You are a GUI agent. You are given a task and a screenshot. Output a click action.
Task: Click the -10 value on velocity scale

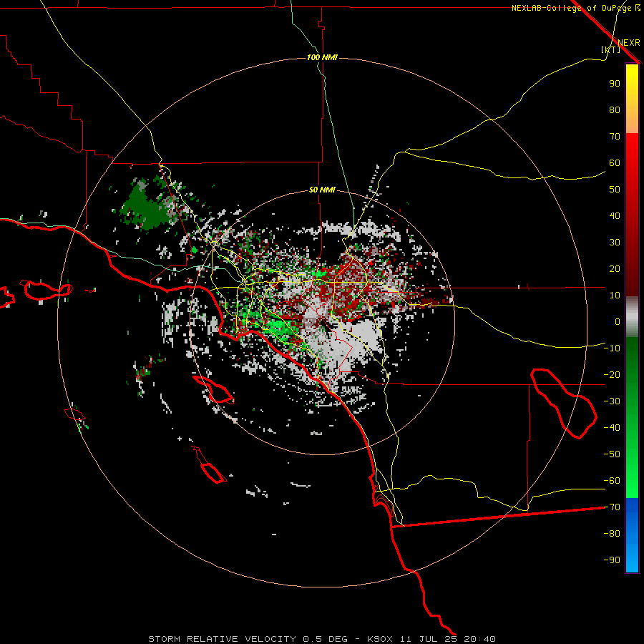(x=612, y=348)
